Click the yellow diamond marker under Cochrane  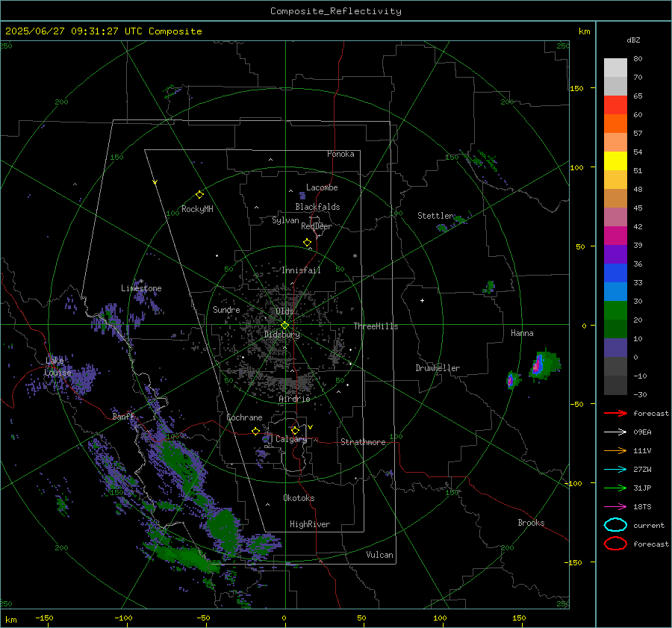255,431
